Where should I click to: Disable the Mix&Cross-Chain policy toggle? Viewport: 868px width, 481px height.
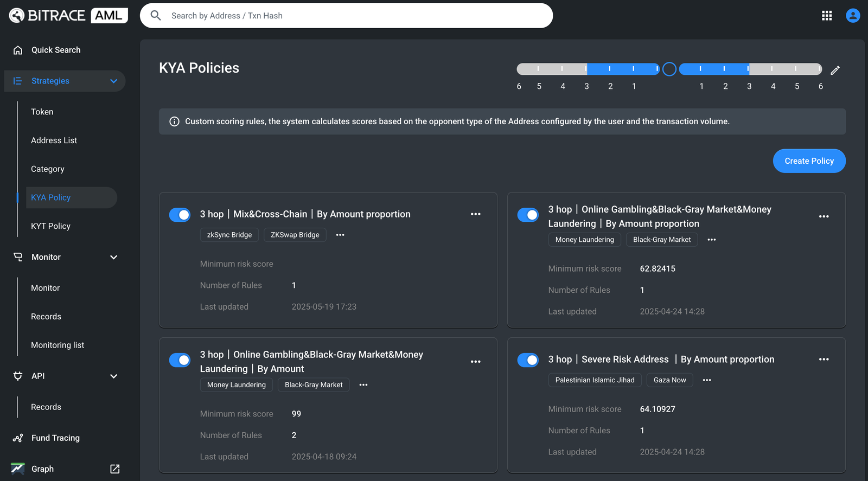(x=180, y=215)
